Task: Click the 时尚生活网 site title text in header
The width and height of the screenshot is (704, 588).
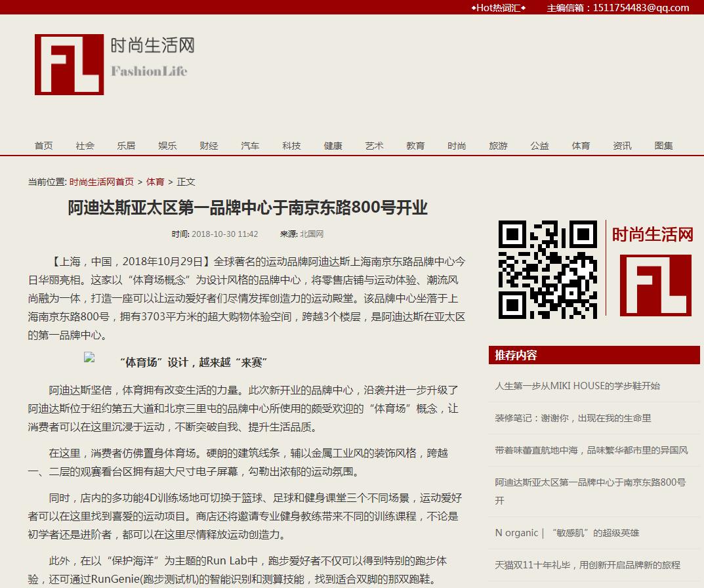Action: 153,45
